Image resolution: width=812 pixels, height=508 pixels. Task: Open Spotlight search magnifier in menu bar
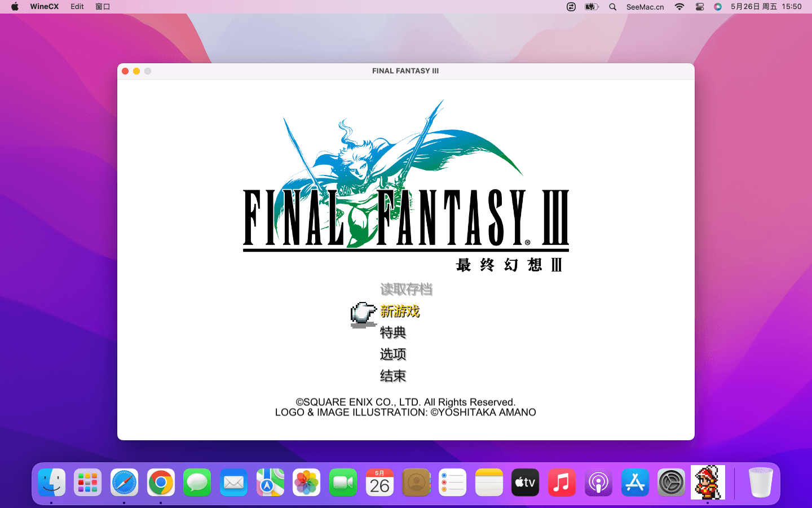(x=613, y=7)
